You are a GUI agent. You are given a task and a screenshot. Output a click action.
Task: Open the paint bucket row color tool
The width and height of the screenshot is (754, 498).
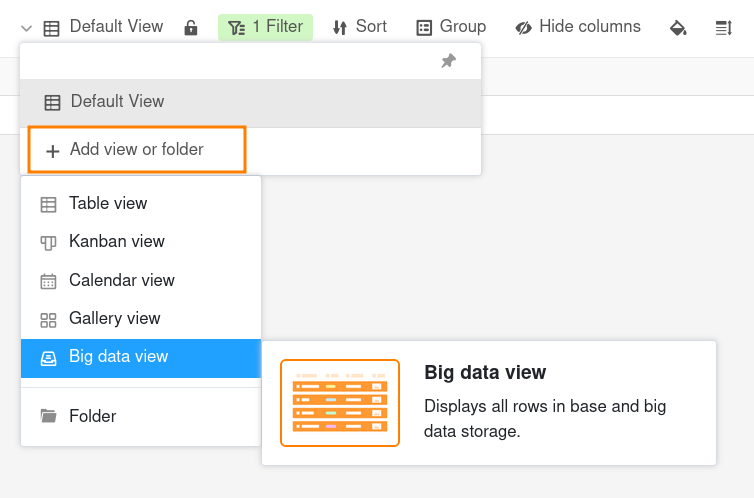point(678,28)
